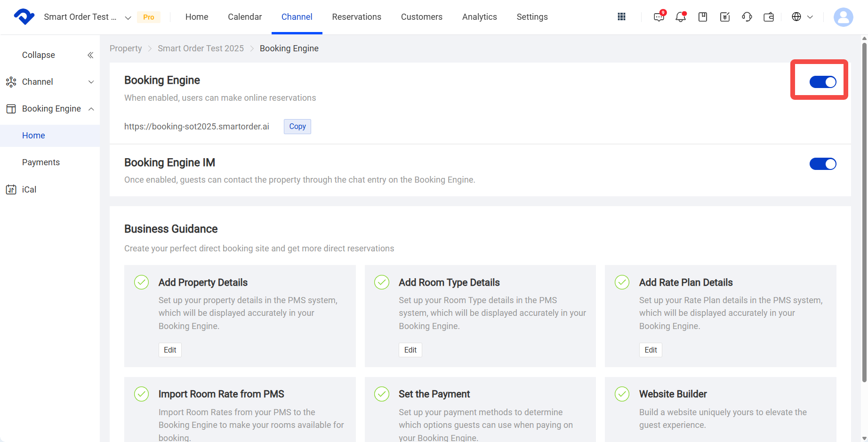Screen dimensions: 868x442
Task: Toggle the Booking Engine IM switch
Action: (x=823, y=164)
